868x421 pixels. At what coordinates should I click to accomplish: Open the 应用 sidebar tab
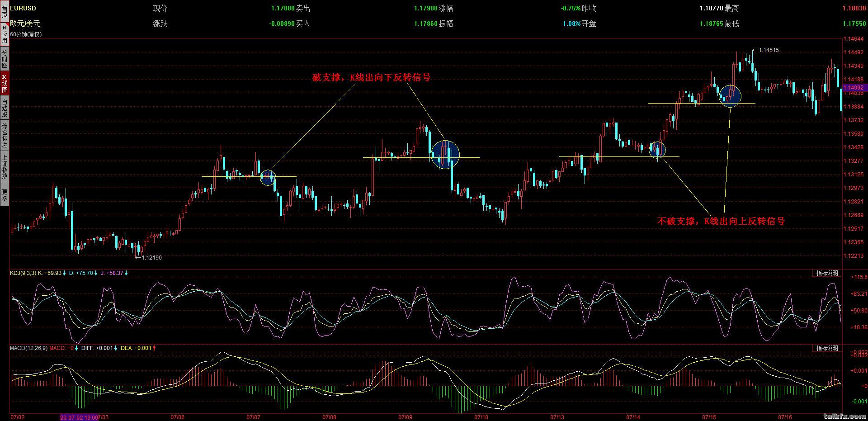tap(5, 35)
